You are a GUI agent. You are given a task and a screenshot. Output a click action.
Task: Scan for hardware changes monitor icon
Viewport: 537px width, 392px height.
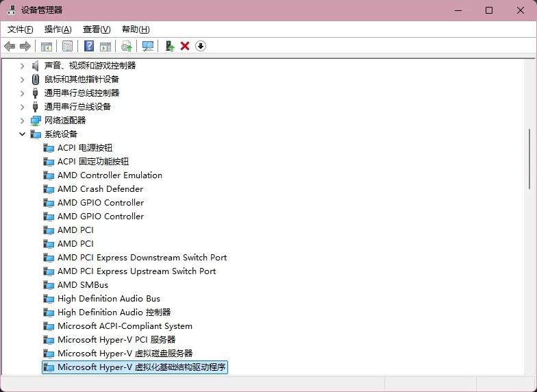pyautogui.click(x=148, y=47)
